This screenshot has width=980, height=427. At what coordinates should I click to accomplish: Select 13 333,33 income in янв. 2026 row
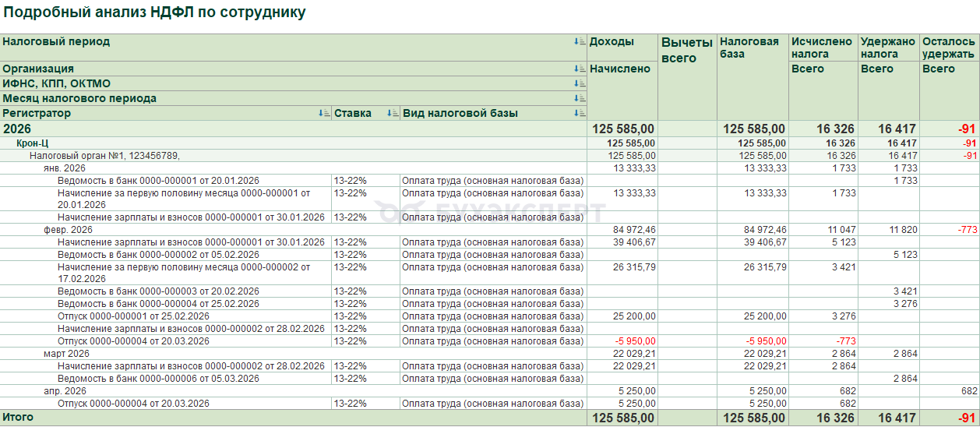pos(634,168)
